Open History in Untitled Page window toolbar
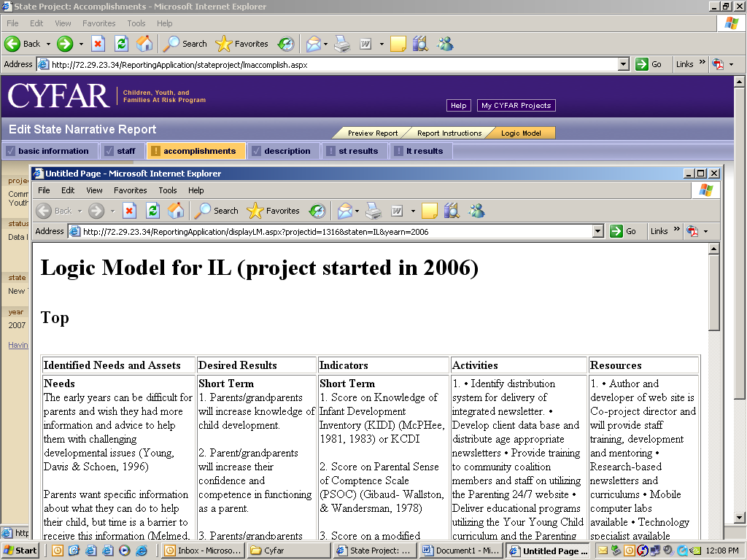 [x=317, y=211]
